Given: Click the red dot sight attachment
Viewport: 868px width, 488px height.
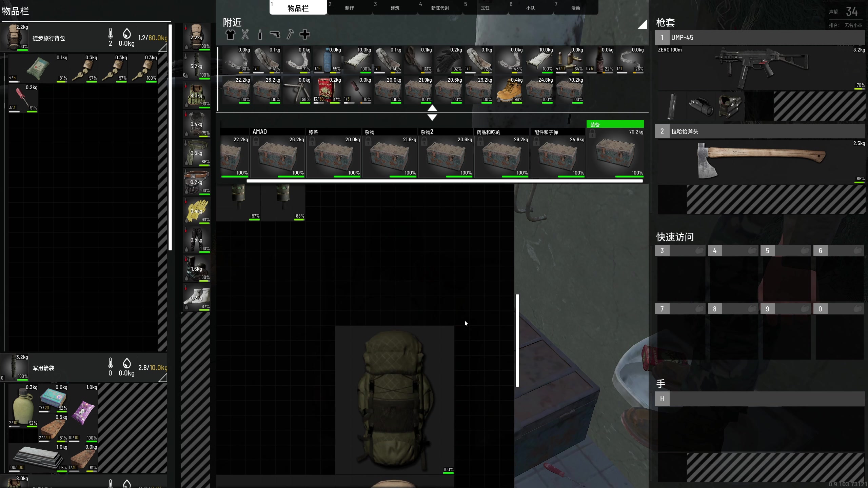Looking at the screenshot, I should click(x=730, y=106).
